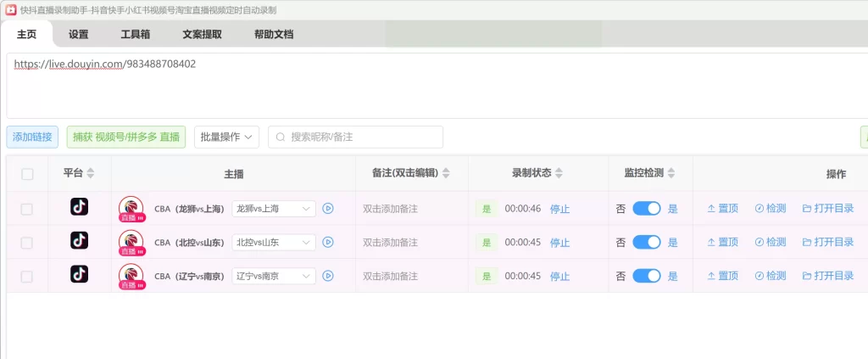This screenshot has height=359, width=868.
Task: Click the play icon in the 北控vs山东 row
Action: [x=328, y=242]
